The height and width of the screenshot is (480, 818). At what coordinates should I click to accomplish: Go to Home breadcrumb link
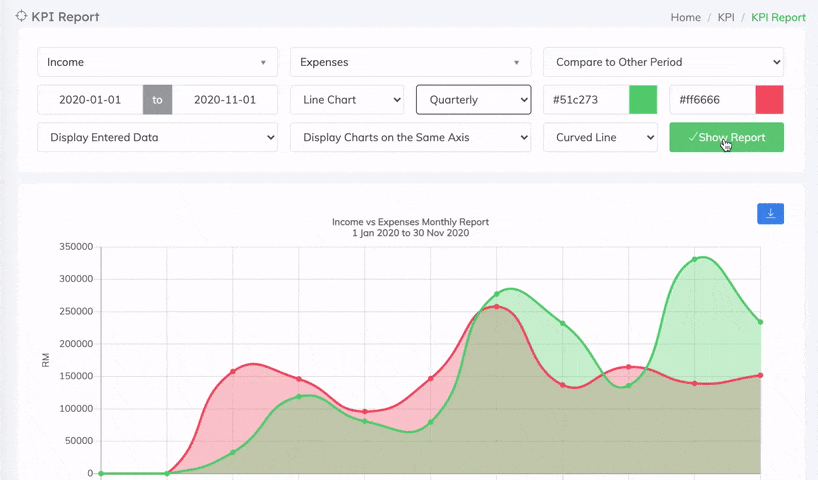[x=685, y=17]
